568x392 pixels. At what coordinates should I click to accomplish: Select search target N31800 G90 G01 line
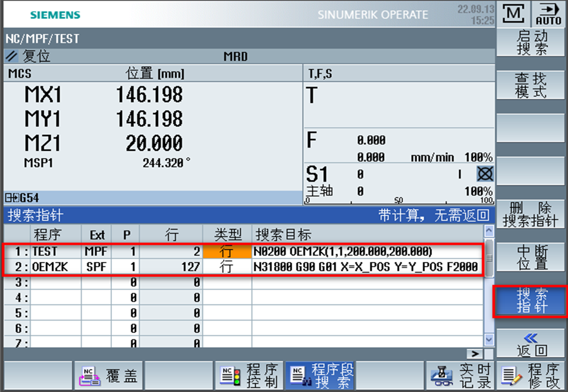pyautogui.click(x=367, y=267)
